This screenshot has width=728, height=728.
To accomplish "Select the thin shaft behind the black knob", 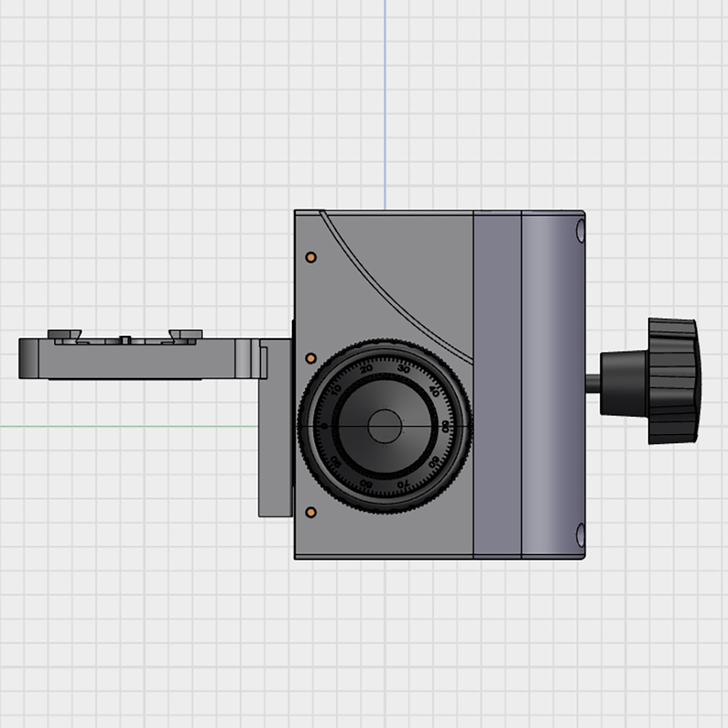I will click(x=593, y=382).
